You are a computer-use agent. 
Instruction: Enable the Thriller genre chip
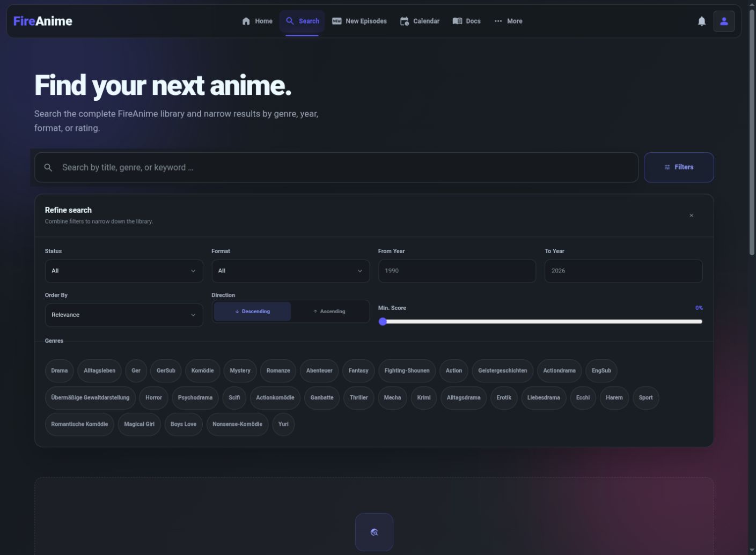(x=358, y=398)
